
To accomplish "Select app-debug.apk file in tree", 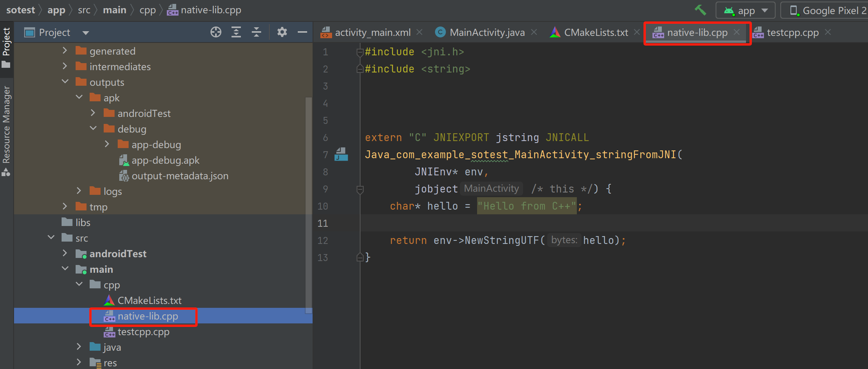I will click(165, 160).
